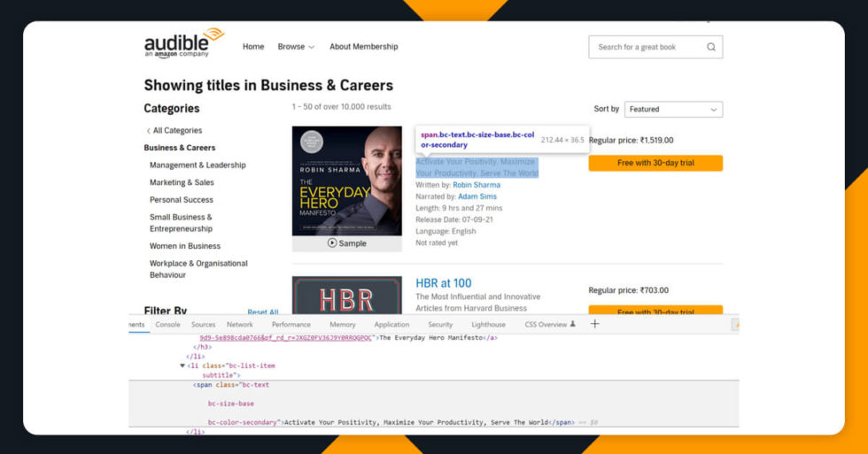Click the Audible logo

click(184, 42)
